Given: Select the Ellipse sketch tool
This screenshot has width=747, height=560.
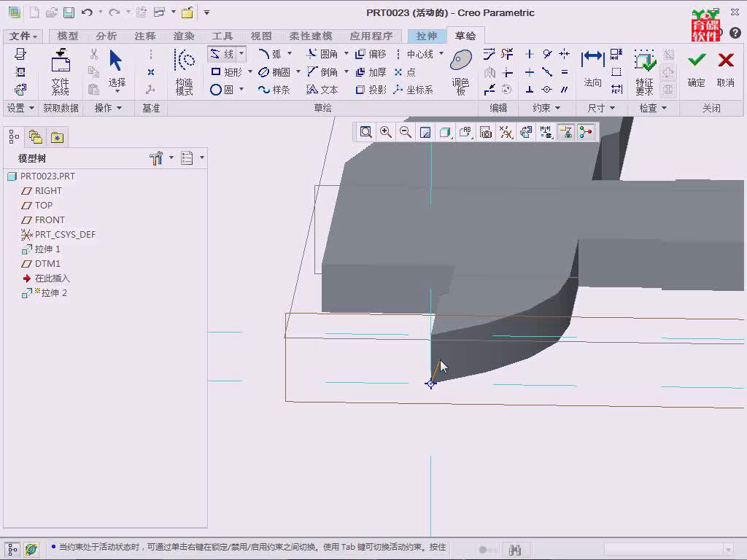Looking at the screenshot, I should pos(274,72).
